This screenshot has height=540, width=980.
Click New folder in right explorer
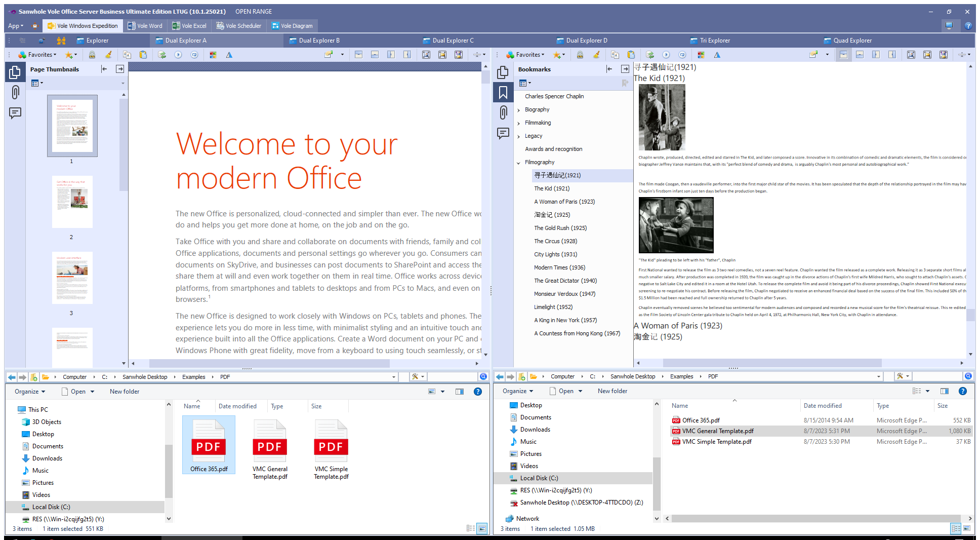(x=612, y=391)
